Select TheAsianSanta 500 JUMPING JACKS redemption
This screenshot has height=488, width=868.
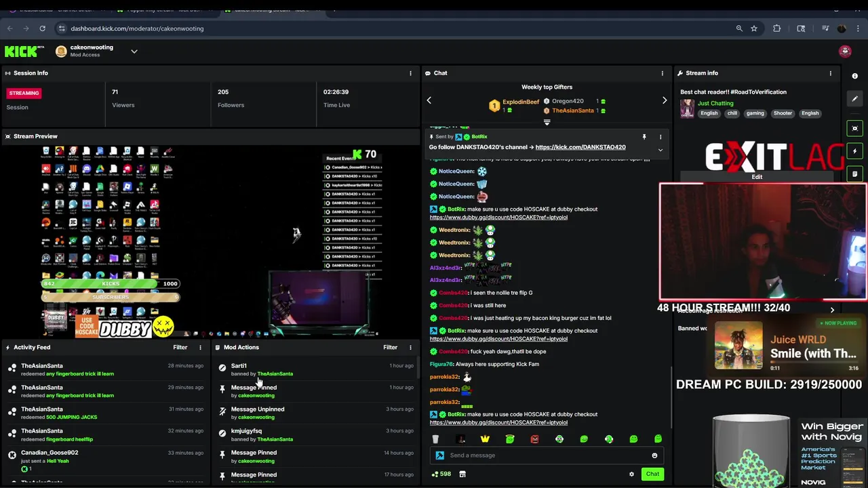pyautogui.click(x=106, y=413)
